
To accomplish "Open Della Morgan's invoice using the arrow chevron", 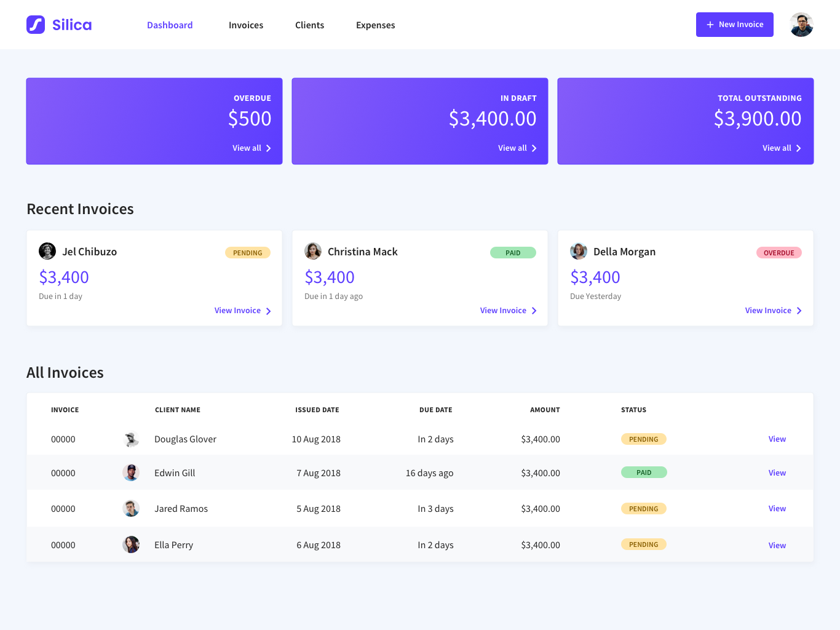I will pos(799,310).
